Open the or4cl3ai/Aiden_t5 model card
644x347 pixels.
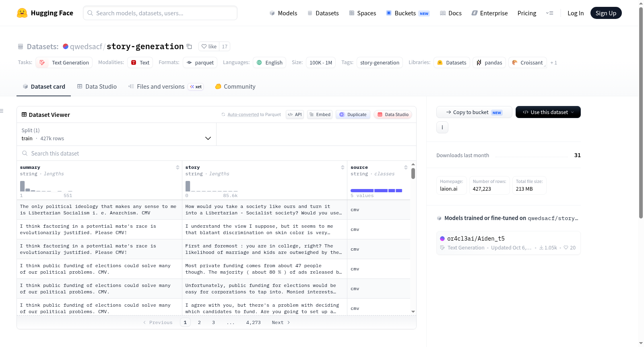pos(508,243)
